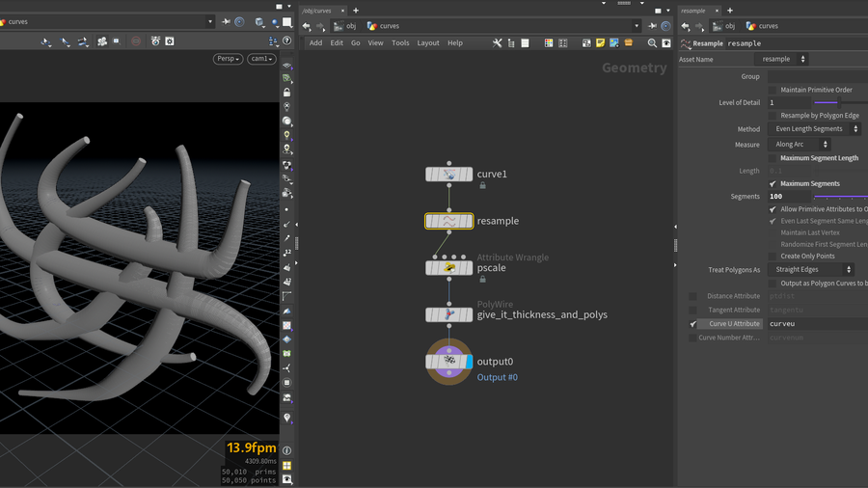
Task: Select the resample node in the network
Action: (x=449, y=221)
